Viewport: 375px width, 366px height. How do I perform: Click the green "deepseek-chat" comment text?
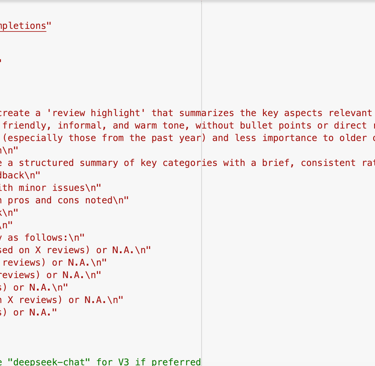click(x=48, y=362)
